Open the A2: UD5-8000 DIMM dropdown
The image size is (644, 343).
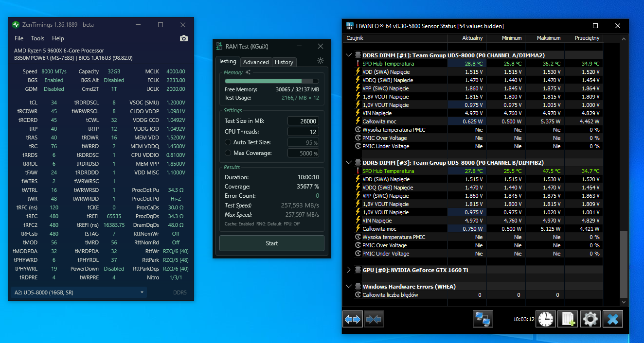click(78, 292)
